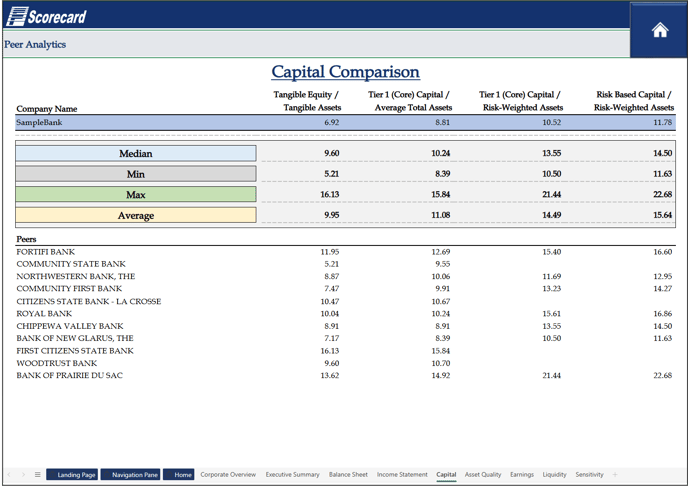
Task: Click Max value 21.44
Action: [552, 194]
